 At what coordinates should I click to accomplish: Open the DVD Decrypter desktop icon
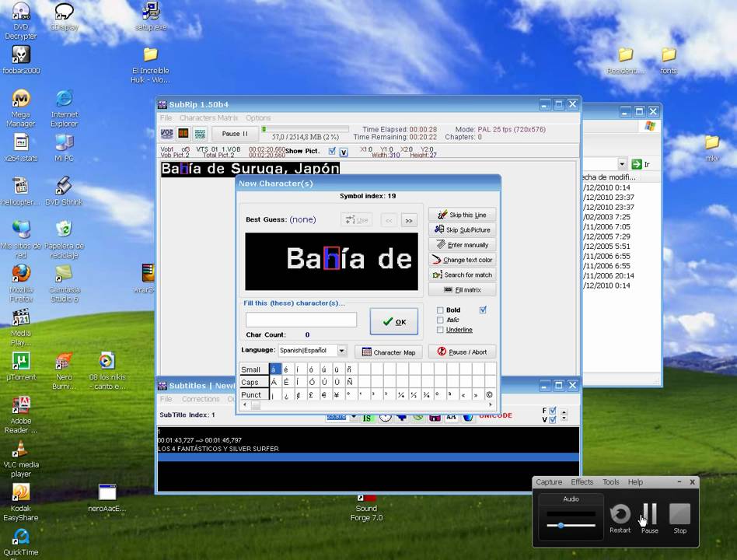click(21, 21)
